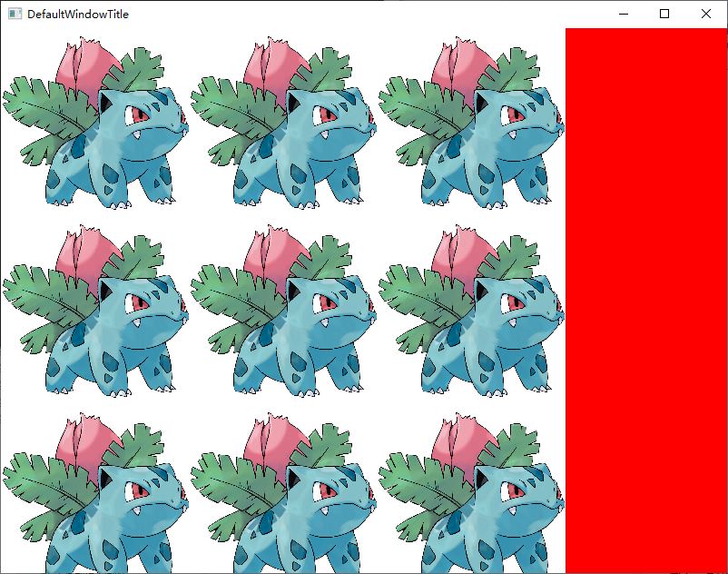Click the app icon in title bar
Image resolution: width=728 pixels, height=574 pixels.
(15, 14)
